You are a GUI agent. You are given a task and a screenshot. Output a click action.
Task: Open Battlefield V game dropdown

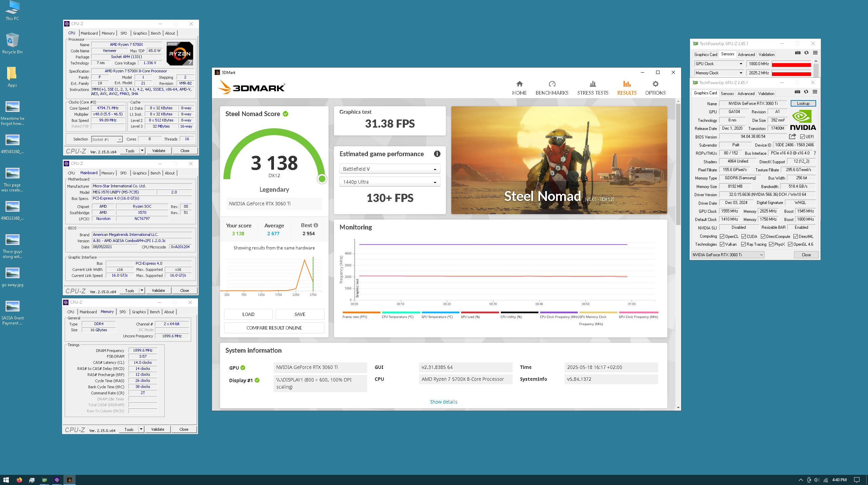click(x=390, y=169)
